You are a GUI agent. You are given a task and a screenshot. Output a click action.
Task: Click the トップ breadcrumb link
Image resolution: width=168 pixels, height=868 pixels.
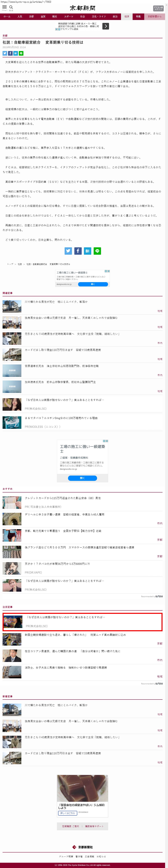click(x=10, y=264)
